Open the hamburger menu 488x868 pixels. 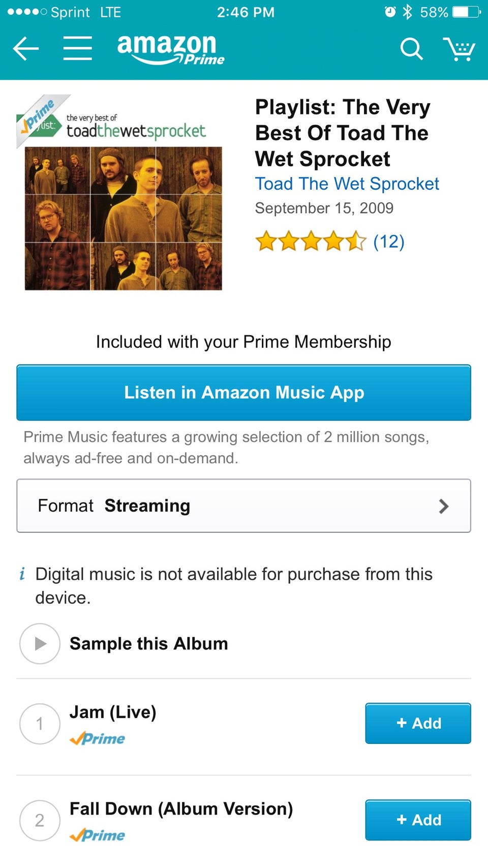pyautogui.click(x=78, y=49)
